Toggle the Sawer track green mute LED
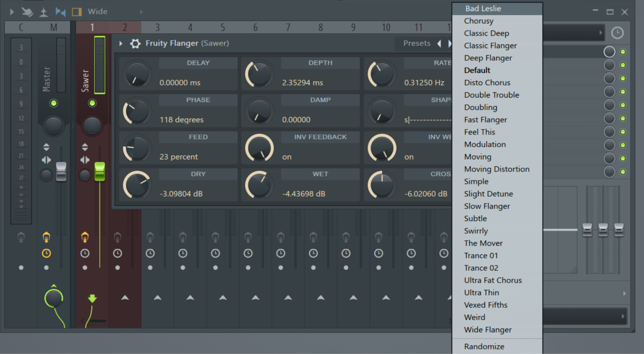644x354 pixels. click(92, 103)
